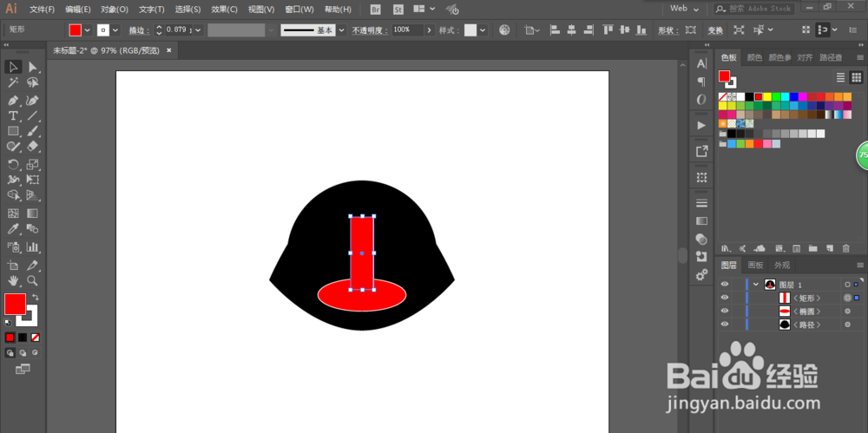This screenshot has height=433, width=868.
Task: Select the Free Transform tool
Action: 33,180
